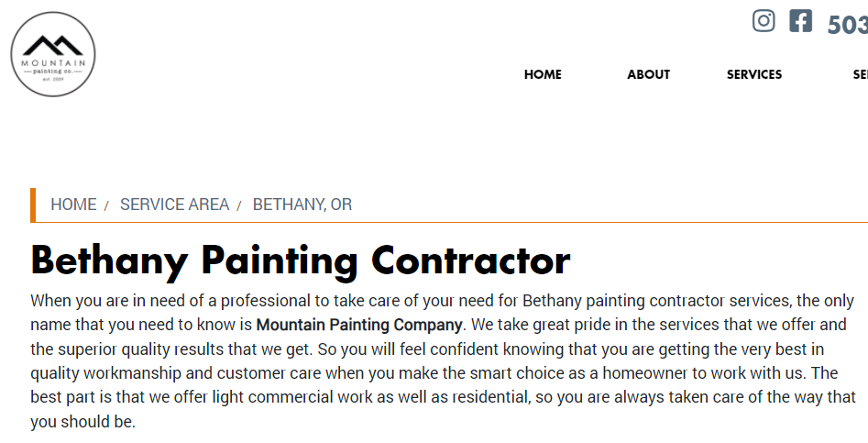Click the mountain peaks graphic in the logo
The width and height of the screenshot is (868, 443).
(x=53, y=46)
